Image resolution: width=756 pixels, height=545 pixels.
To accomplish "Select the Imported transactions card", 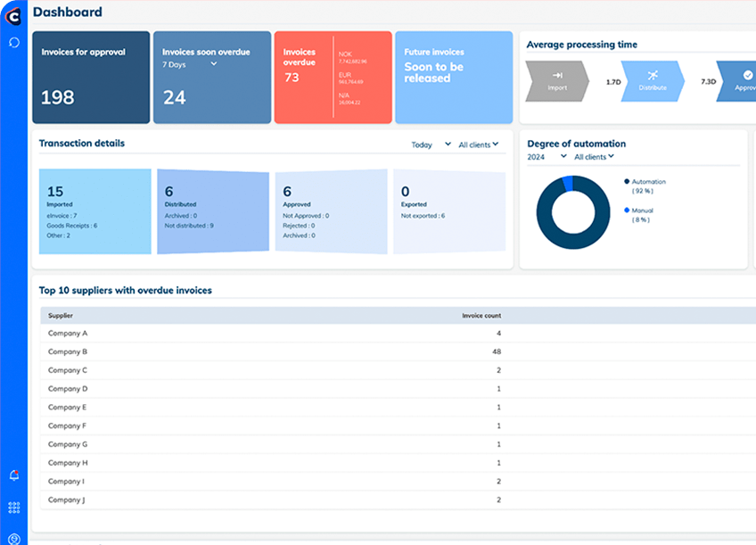I will 94,211.
